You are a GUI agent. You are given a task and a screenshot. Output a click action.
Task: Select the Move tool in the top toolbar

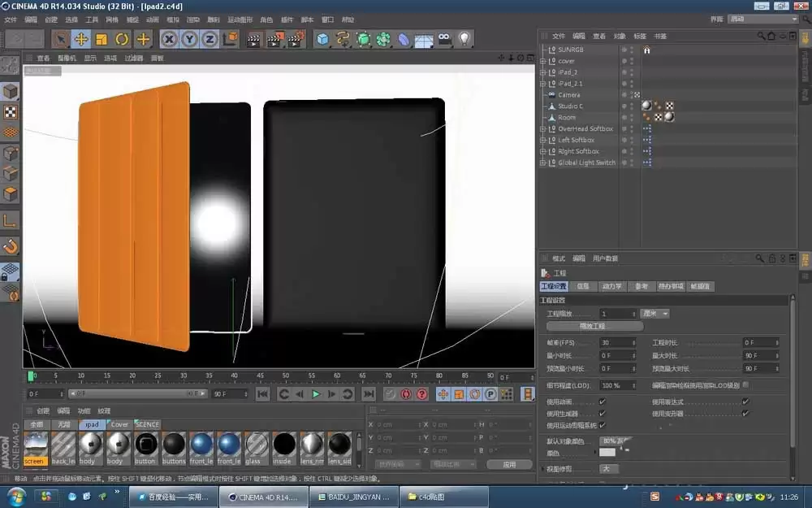pyautogui.click(x=81, y=38)
